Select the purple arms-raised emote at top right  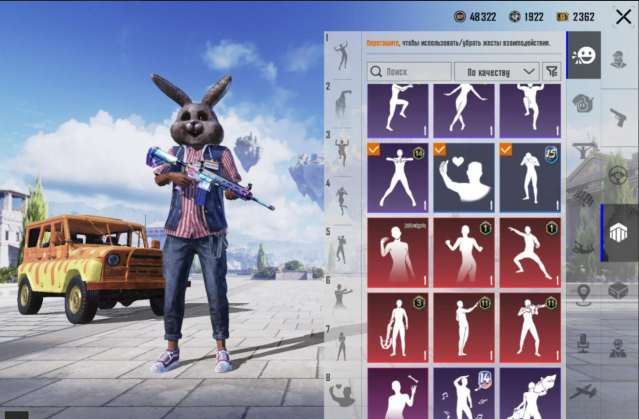(x=530, y=110)
